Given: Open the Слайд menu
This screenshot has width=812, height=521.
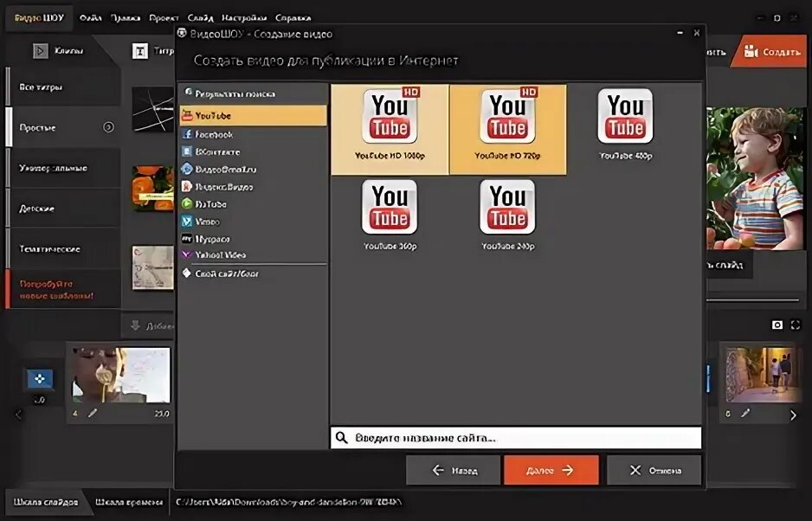Looking at the screenshot, I should pos(201,17).
